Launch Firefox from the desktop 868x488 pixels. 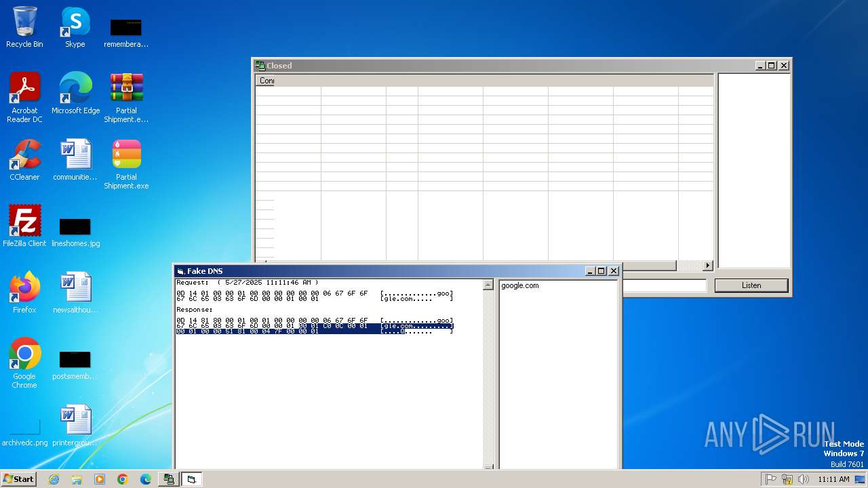click(x=24, y=293)
